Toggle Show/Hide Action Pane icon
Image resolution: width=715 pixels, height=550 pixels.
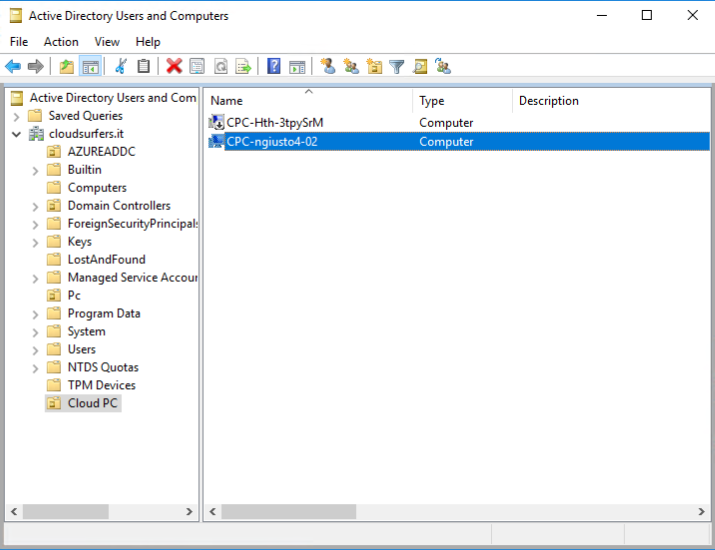[297, 67]
